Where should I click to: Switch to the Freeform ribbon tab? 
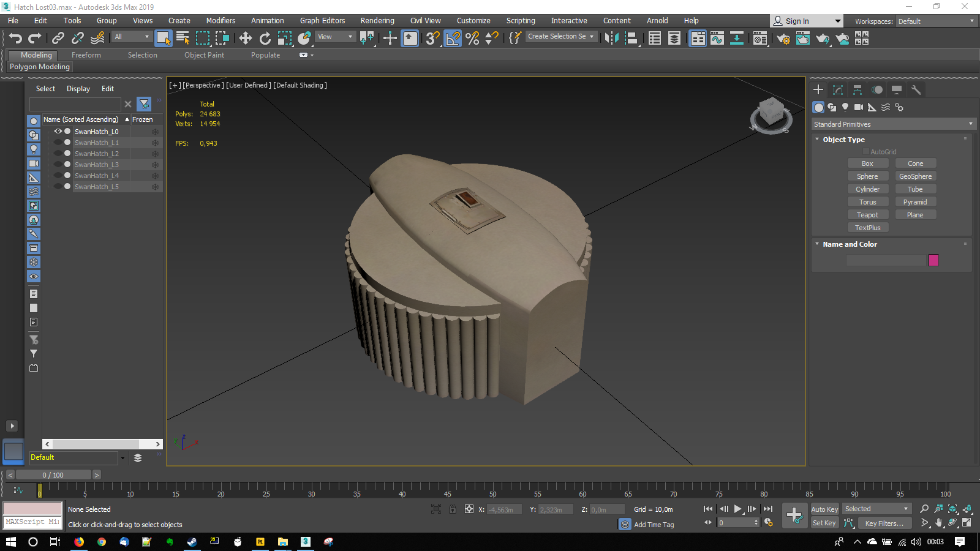86,55
